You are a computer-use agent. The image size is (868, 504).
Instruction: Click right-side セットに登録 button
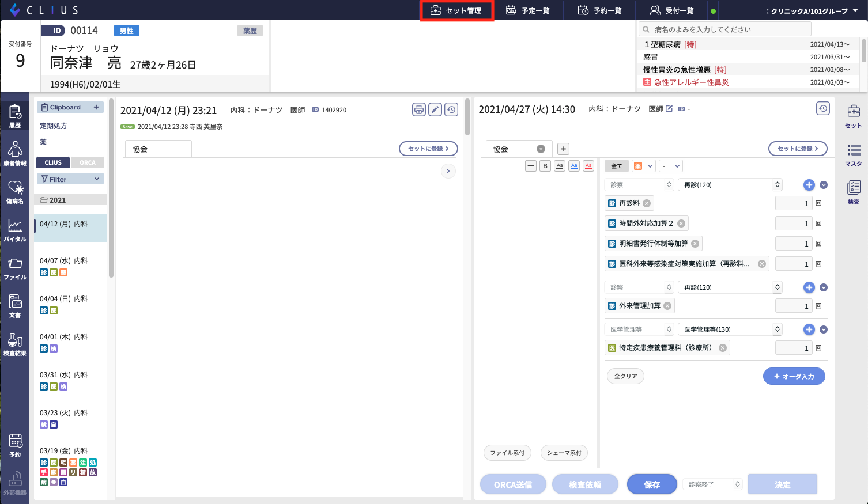coord(798,149)
